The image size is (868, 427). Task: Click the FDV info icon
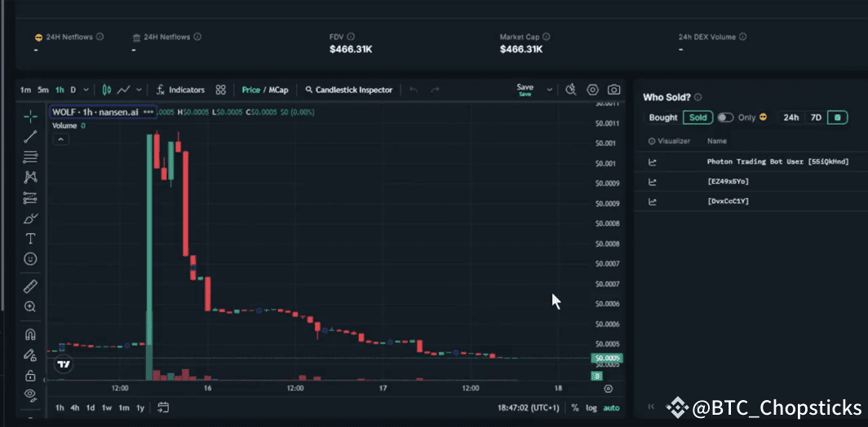point(352,37)
